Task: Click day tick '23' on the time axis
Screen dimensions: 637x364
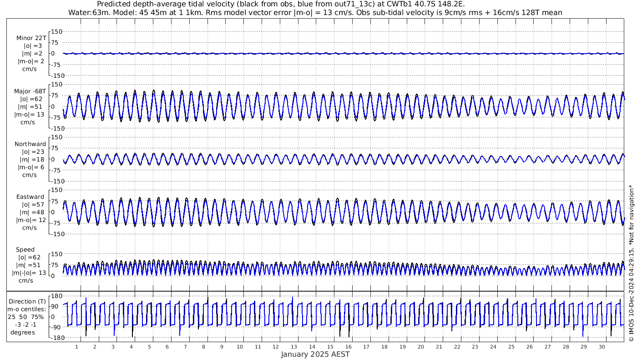Action: 475,347
